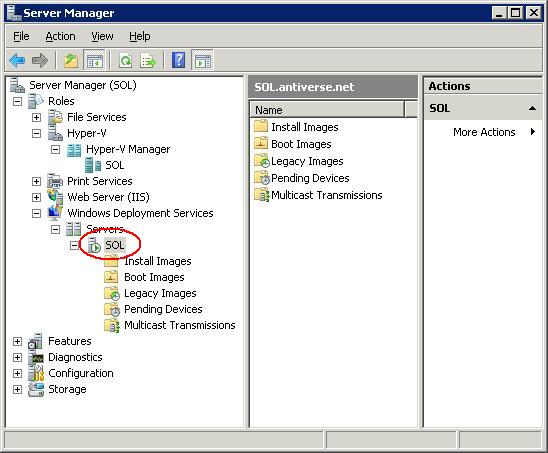This screenshot has height=453, width=548.
Task: Click the Web Server (IIS) icon
Action: (55, 197)
